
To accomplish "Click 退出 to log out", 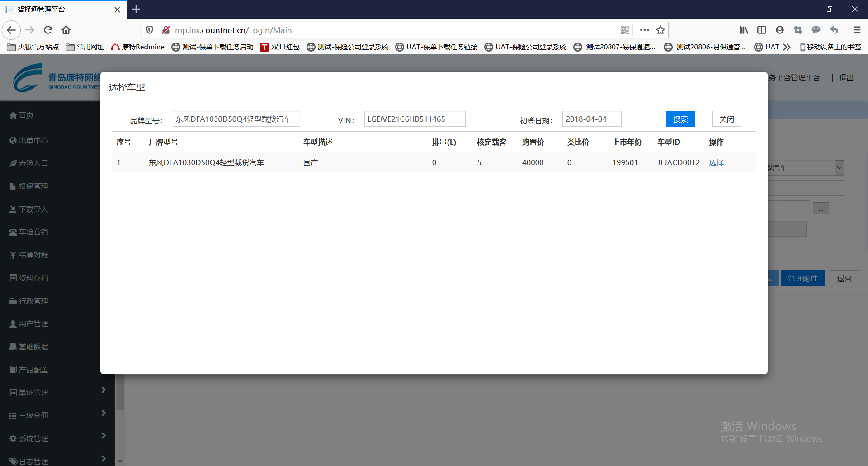I will [x=846, y=78].
